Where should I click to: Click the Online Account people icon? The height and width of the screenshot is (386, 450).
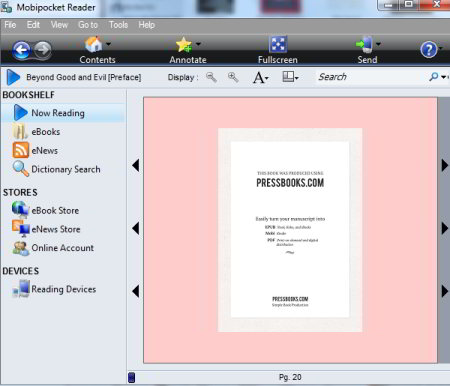(20, 248)
